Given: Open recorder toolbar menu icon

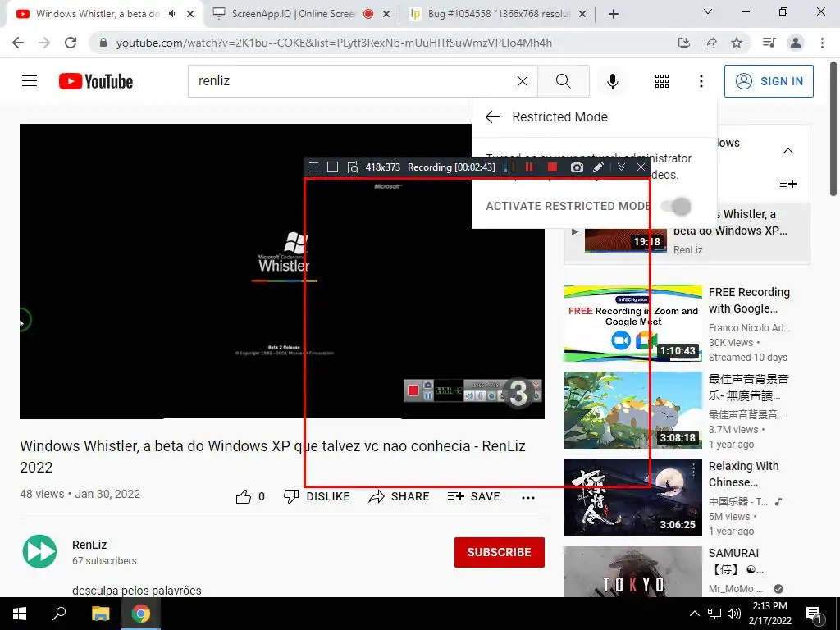Looking at the screenshot, I should [x=314, y=167].
